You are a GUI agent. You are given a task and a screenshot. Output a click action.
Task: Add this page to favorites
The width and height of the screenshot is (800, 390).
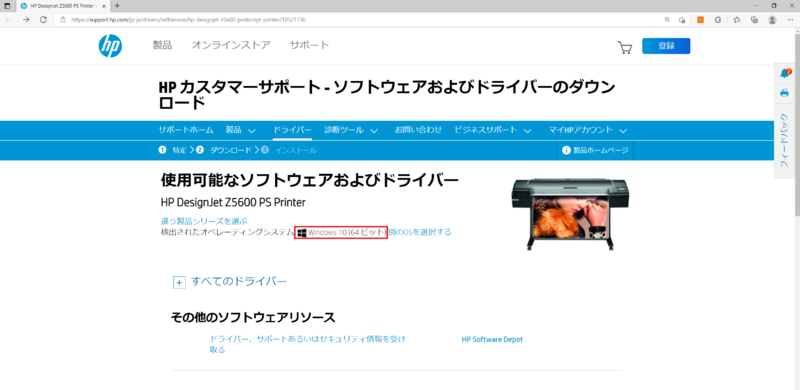pos(682,20)
